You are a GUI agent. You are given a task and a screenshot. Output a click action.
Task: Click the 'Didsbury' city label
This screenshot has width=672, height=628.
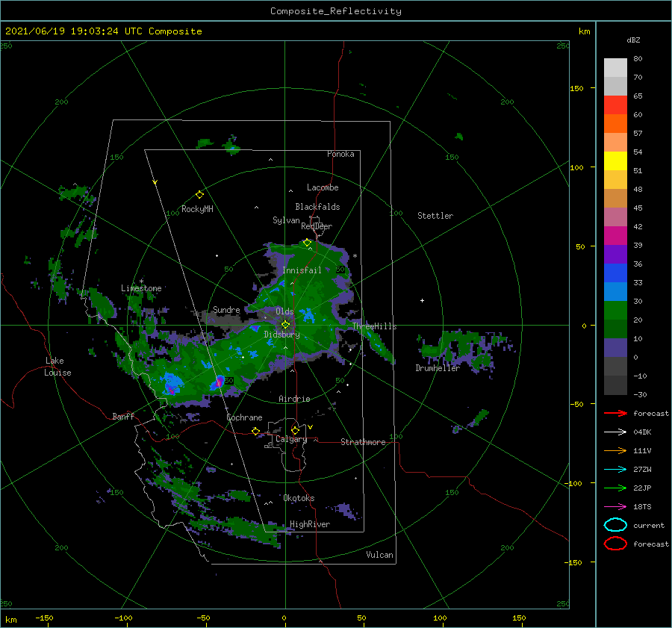(x=281, y=335)
